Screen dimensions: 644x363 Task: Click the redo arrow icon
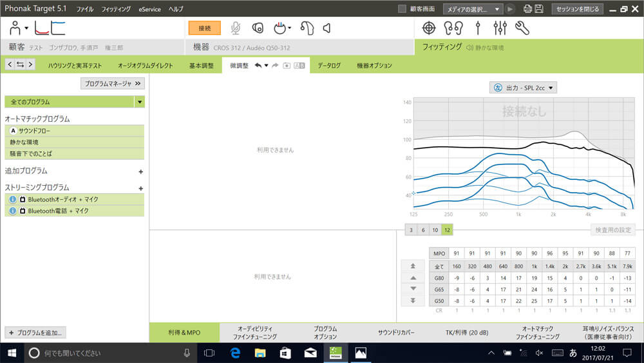tap(275, 65)
